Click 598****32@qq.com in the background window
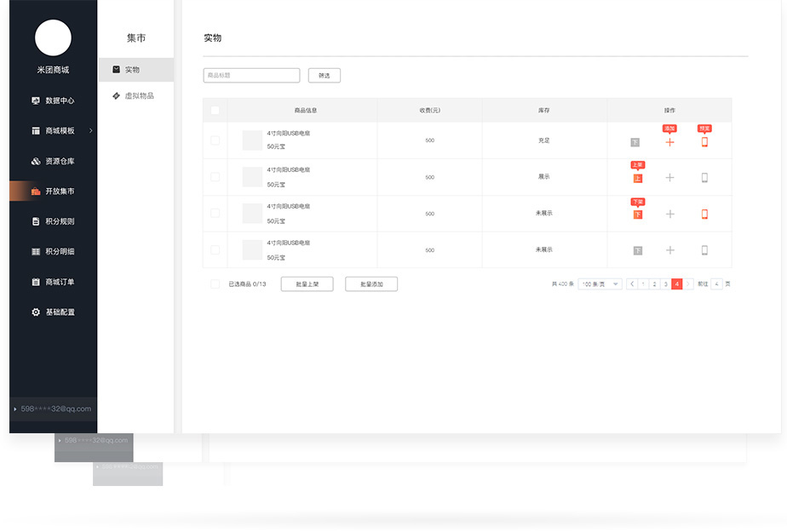 coord(96,440)
